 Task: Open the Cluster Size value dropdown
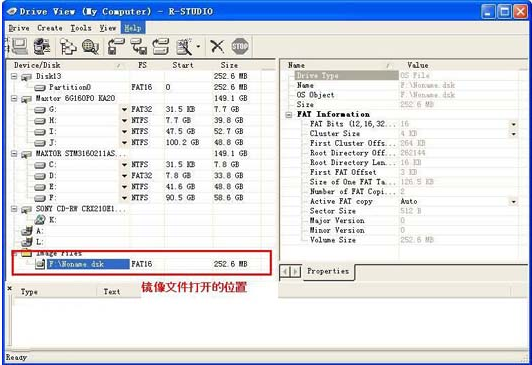(x=513, y=134)
